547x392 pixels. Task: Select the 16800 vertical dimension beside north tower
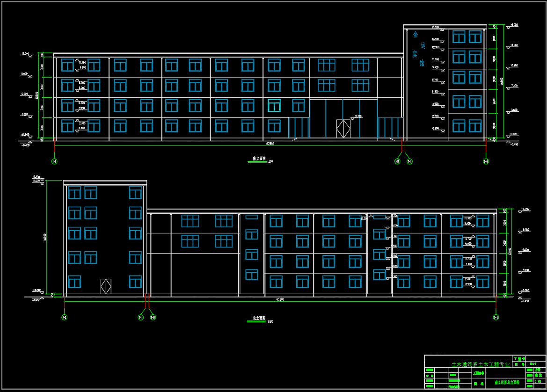(x=44, y=237)
